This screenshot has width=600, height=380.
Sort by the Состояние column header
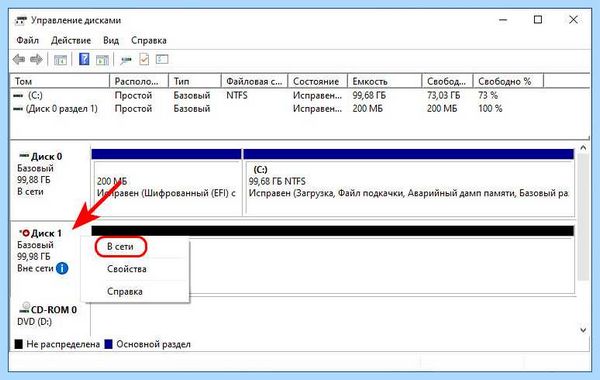coord(318,81)
